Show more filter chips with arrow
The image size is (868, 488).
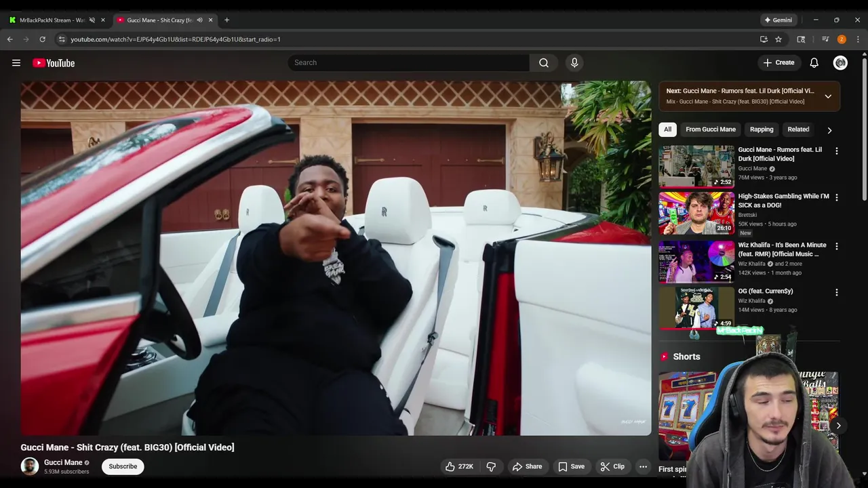coord(829,130)
